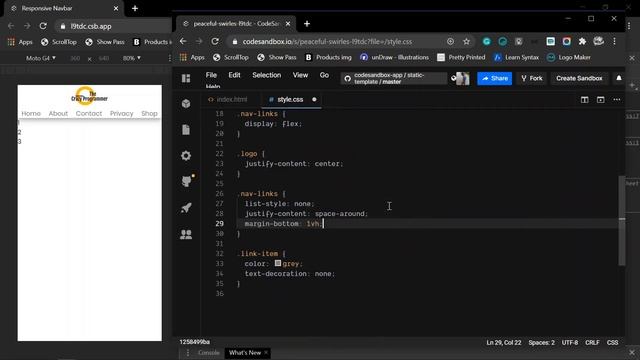640x360 pixels.
Task: Open the File menu
Action: [211, 75]
